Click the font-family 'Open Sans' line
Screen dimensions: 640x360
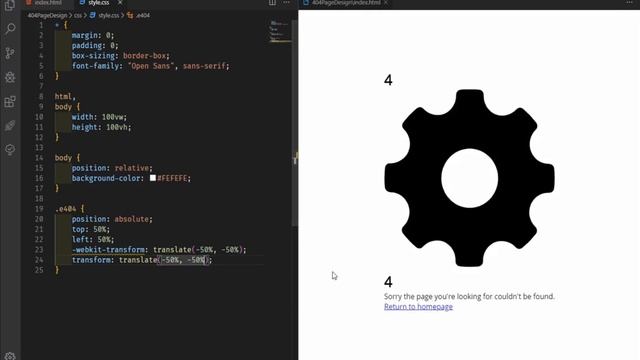(x=151, y=66)
